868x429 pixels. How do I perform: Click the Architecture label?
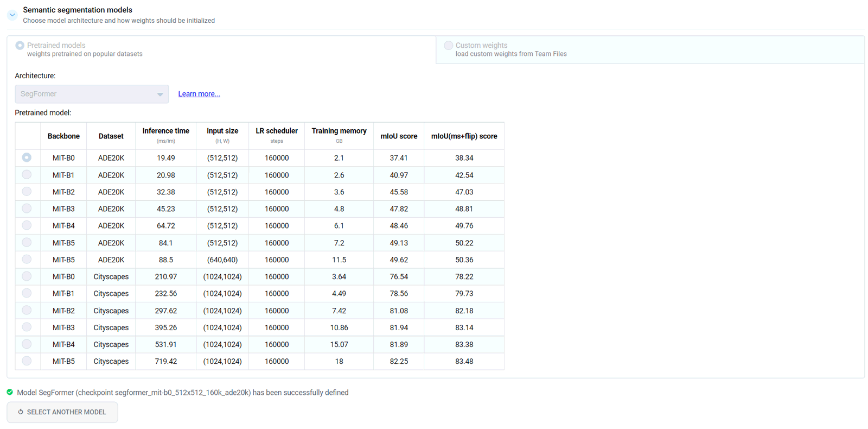pos(35,76)
